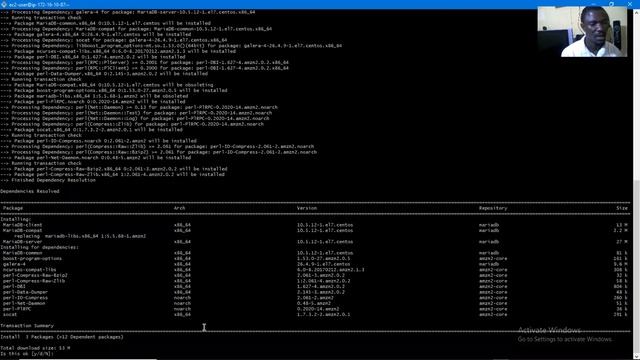Click the 'Arch' column header
This screenshot has height=360, width=640.
pyautogui.click(x=180, y=208)
